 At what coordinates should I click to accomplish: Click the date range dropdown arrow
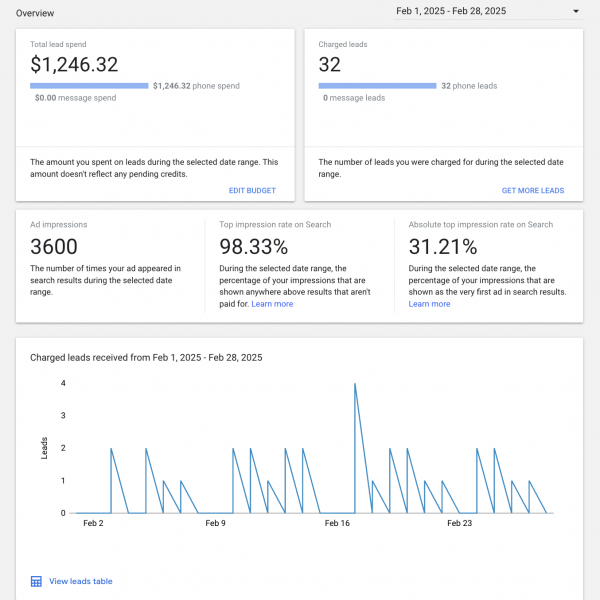pos(576,12)
